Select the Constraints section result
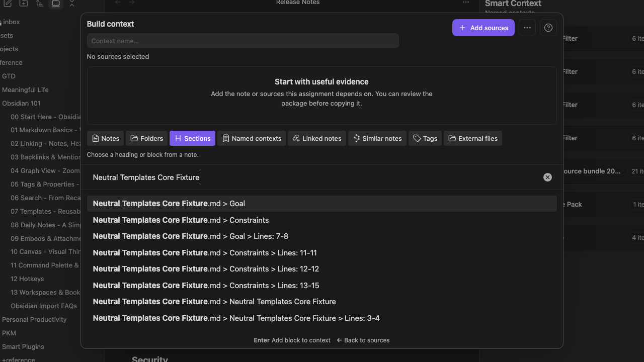The width and height of the screenshot is (644, 362). pyautogui.click(x=322, y=220)
